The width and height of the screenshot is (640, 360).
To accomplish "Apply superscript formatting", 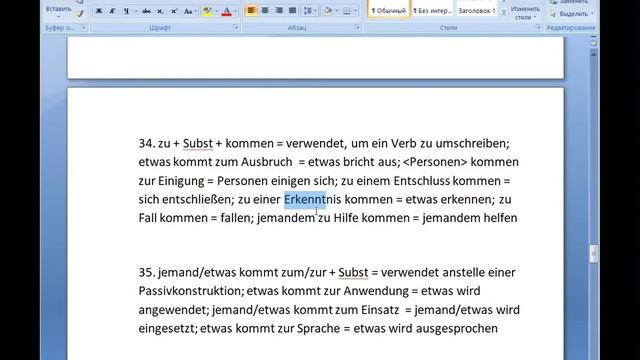I will 174,11.
